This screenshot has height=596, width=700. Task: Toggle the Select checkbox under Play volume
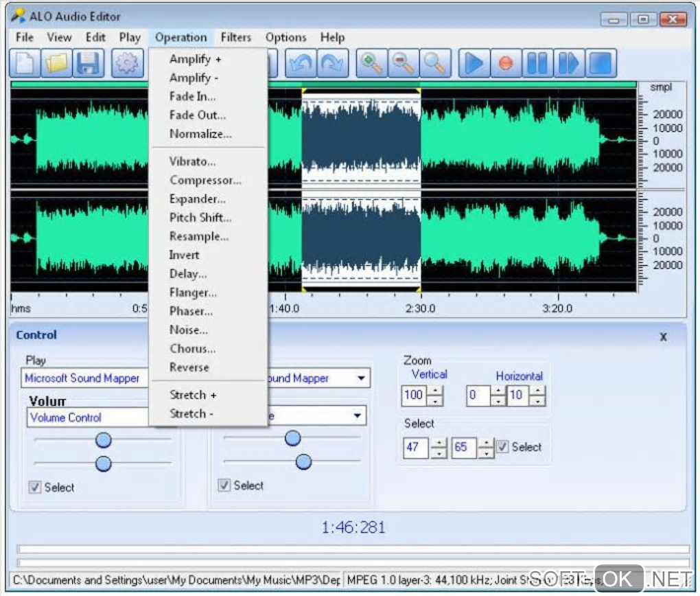pos(35,487)
